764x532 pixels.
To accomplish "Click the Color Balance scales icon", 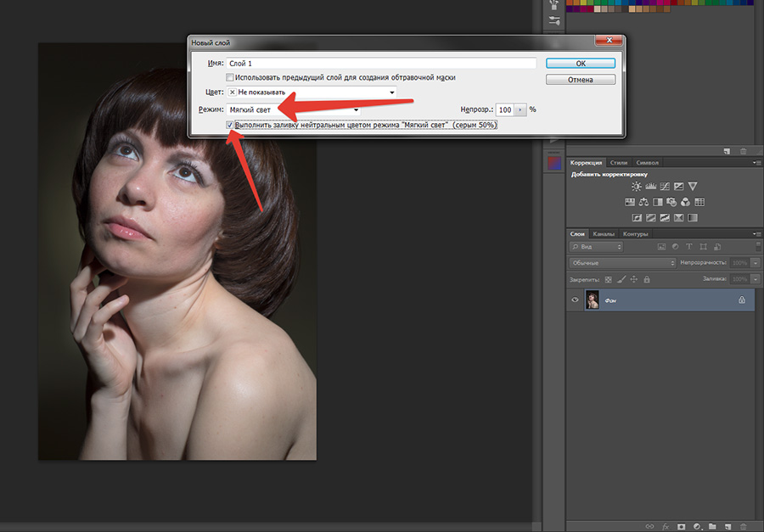I will coord(643,202).
